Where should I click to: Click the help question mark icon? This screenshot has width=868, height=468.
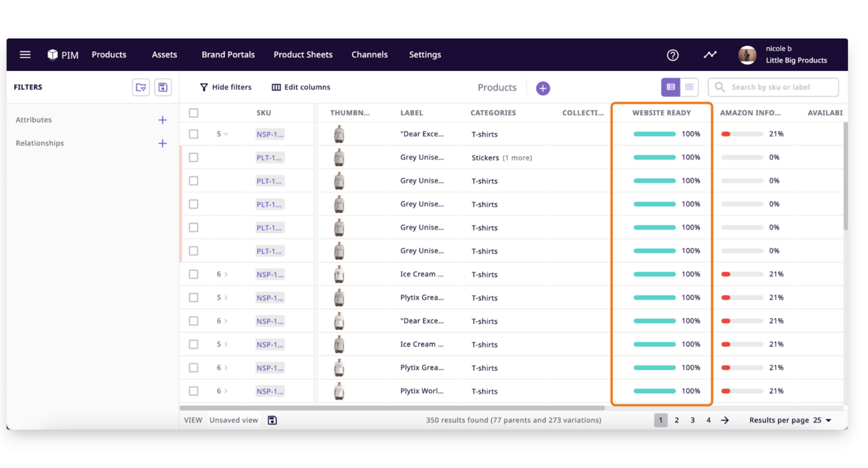(x=672, y=55)
